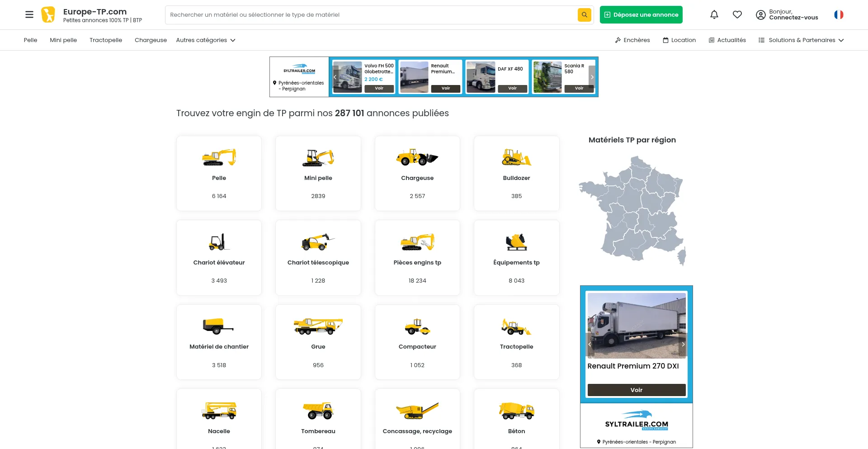The image size is (868, 449).
Task: Select the Mini pelle category icon
Action: (x=318, y=157)
